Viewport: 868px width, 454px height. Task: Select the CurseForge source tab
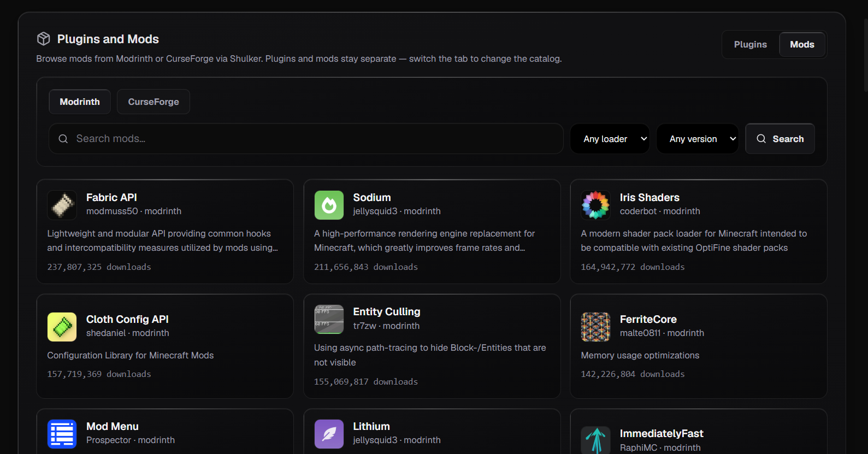tap(153, 102)
